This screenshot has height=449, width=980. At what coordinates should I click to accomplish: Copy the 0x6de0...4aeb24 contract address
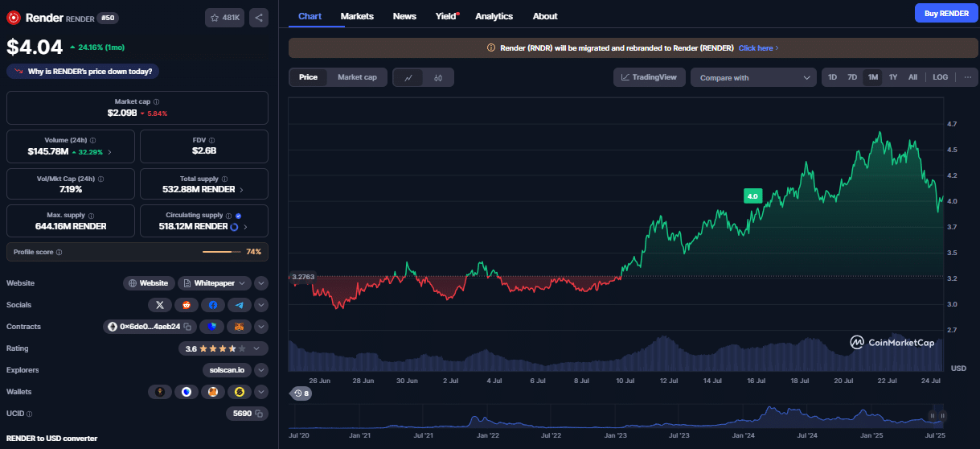click(x=187, y=327)
